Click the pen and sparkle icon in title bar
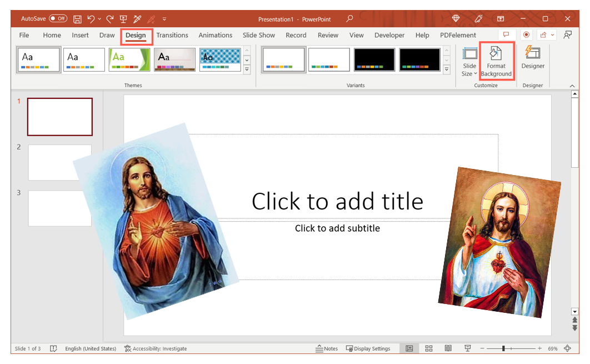The image size is (590, 364). point(478,18)
